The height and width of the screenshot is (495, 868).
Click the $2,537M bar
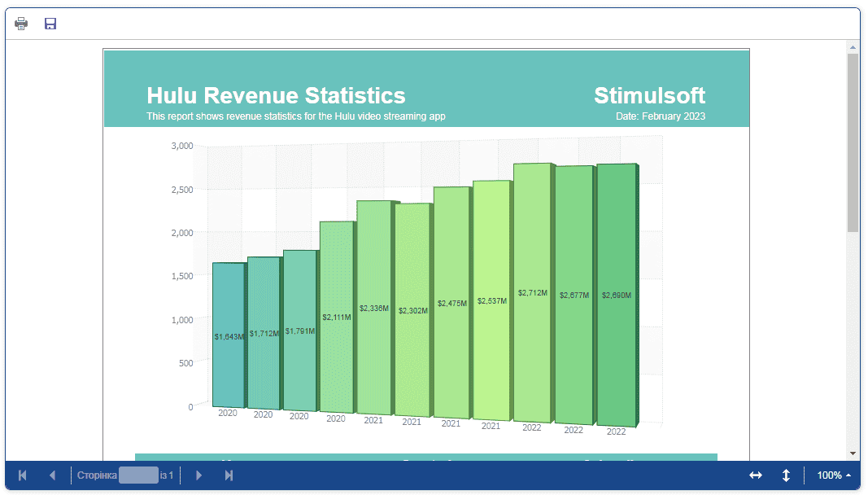point(491,300)
